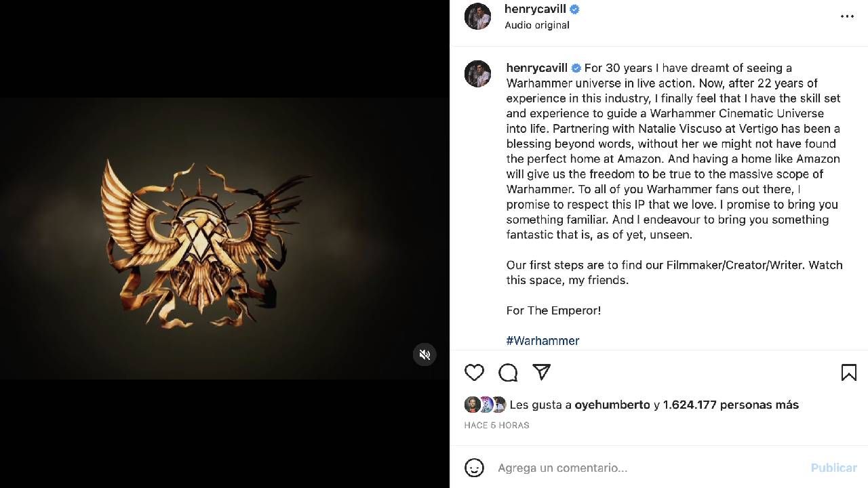868x488 pixels.
Task: Like the post using the heart icon
Action: tap(474, 372)
